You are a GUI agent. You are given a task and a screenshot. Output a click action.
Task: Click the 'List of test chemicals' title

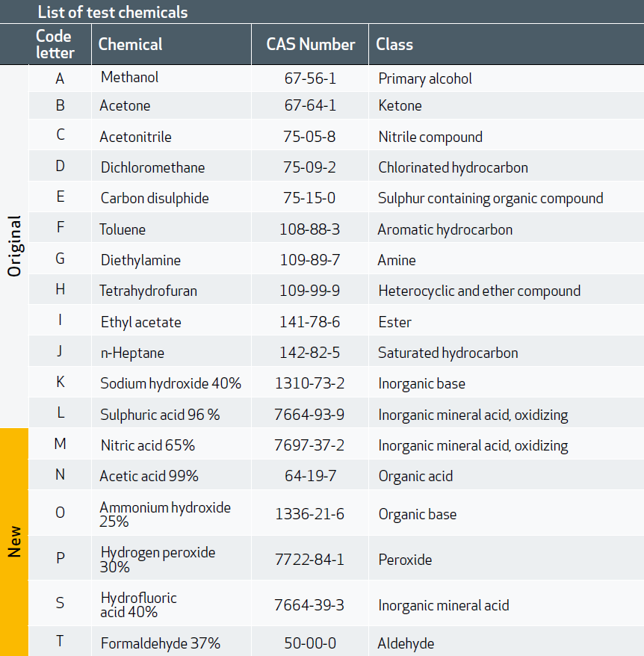[x=112, y=12]
